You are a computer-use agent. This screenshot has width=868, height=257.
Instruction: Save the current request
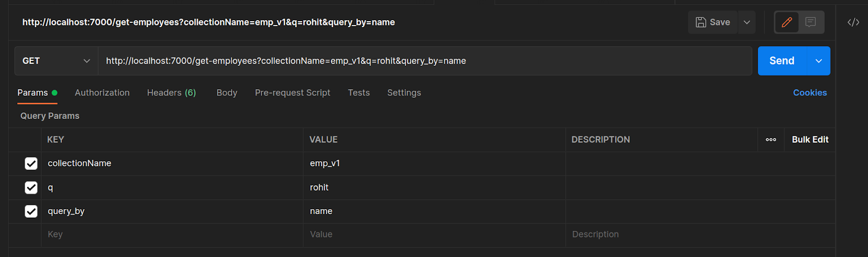[713, 22]
